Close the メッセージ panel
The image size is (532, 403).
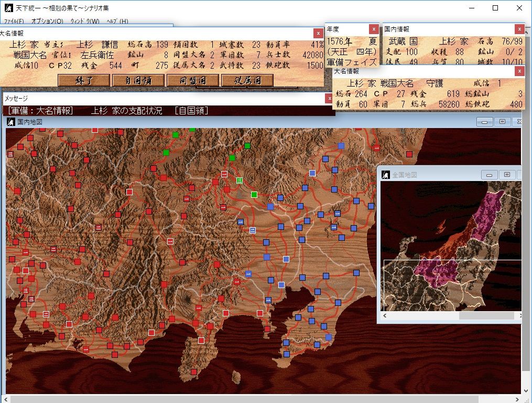point(329,99)
